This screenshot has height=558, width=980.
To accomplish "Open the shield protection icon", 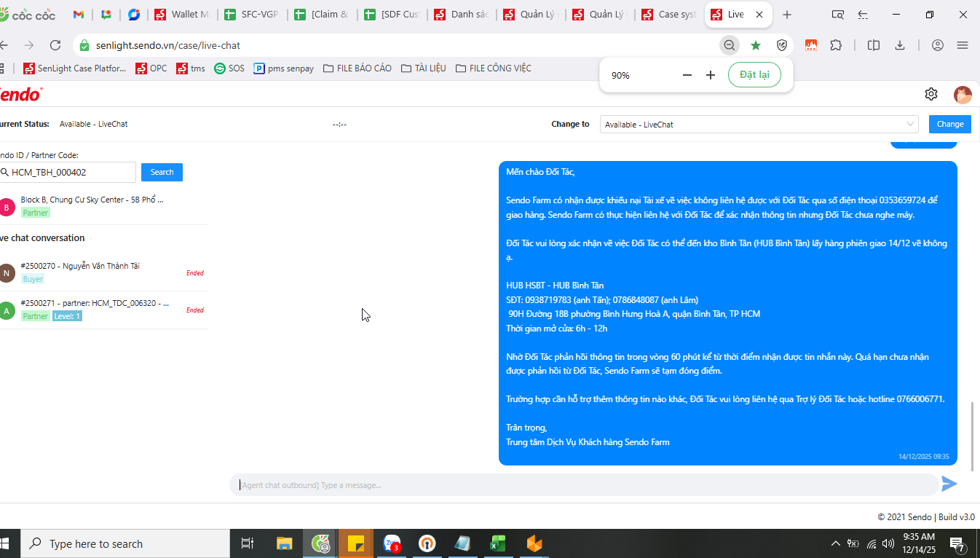I will (782, 45).
